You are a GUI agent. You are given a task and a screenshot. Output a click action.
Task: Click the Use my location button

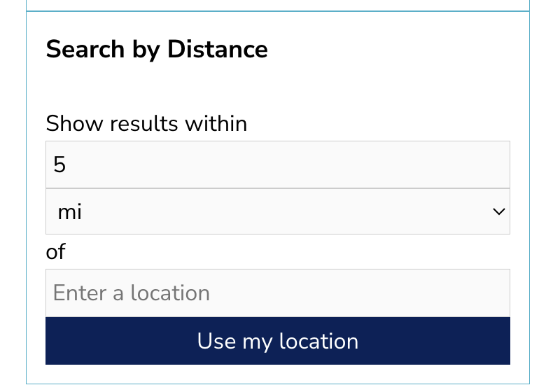277,341
